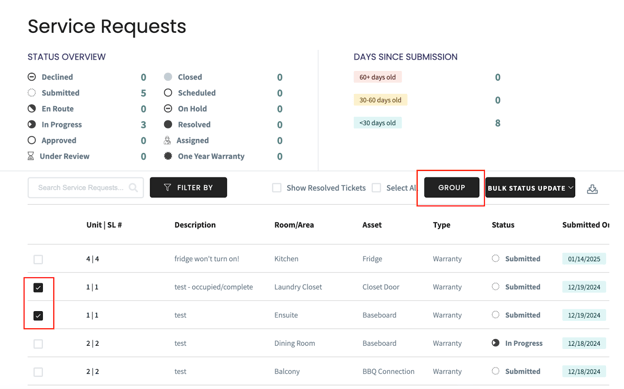Open the test - occupied/complete request
Screen dimensions: 624x389
[213, 287]
